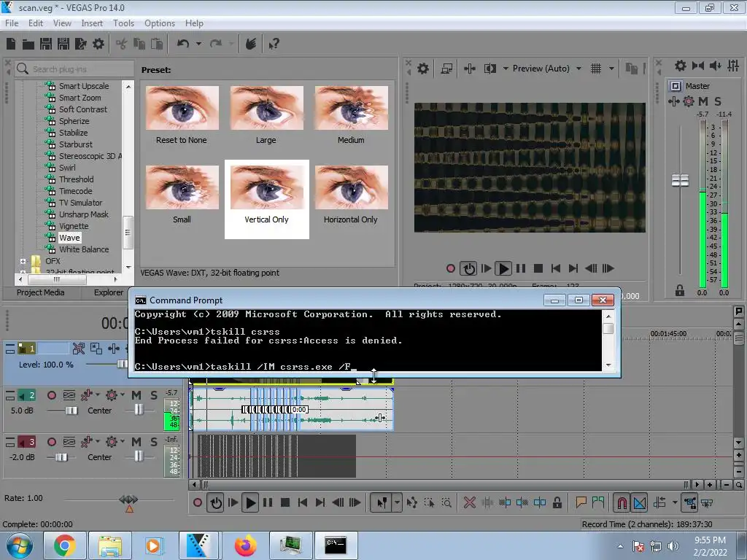Open the Undo history dropdown arrow
Image resolution: width=747 pixels, height=560 pixels.
pos(198,44)
